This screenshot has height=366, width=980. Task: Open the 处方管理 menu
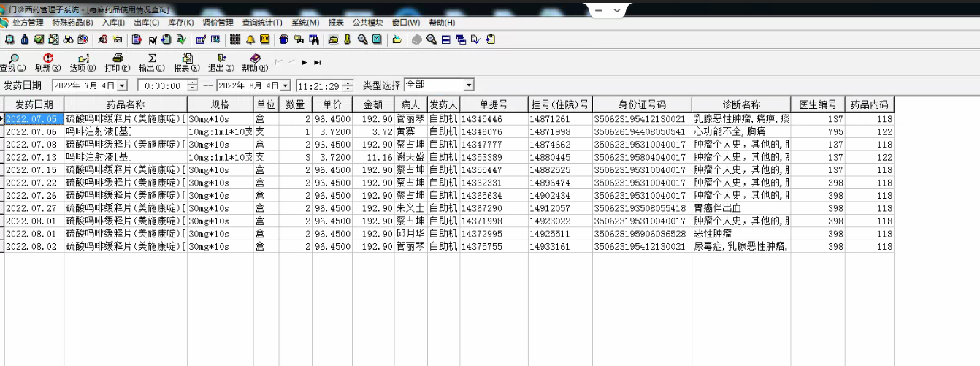[28, 23]
